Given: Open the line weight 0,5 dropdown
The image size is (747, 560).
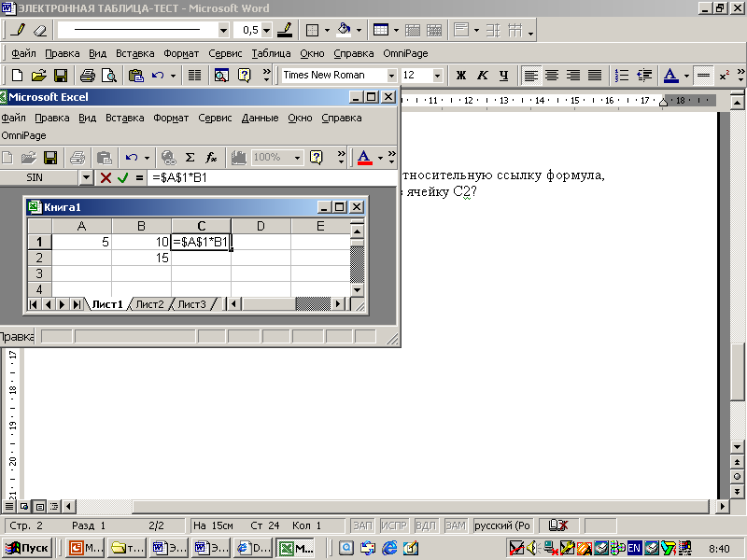Looking at the screenshot, I should (267, 31).
